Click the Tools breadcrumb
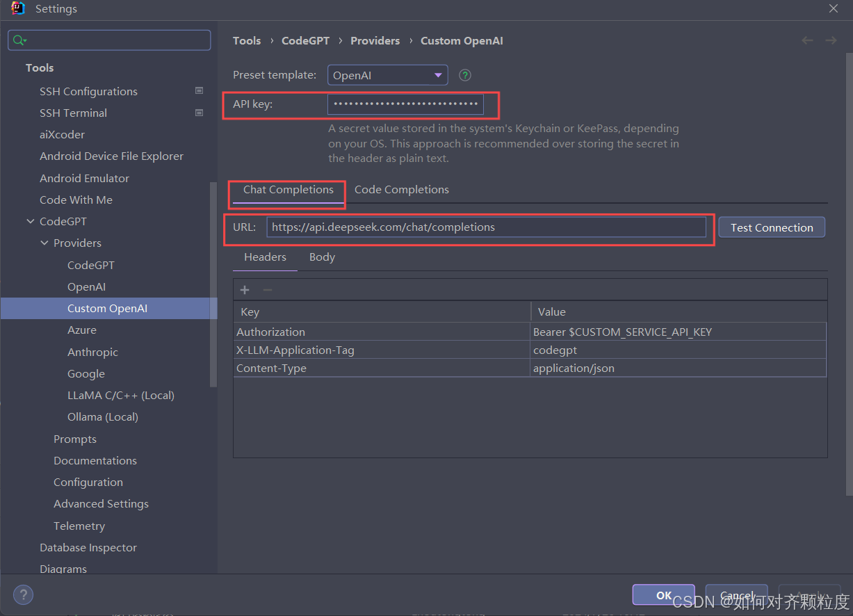Screen dimensions: 853x616 tap(247, 40)
